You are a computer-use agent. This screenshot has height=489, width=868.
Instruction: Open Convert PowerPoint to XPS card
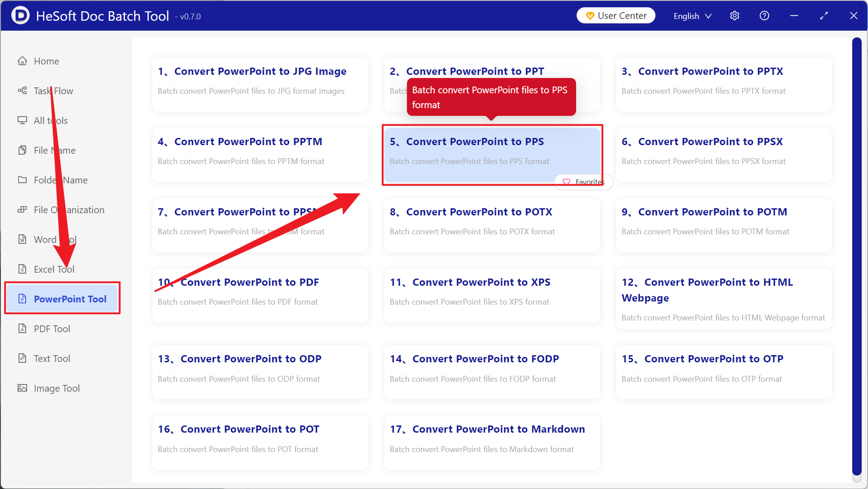[x=492, y=295]
